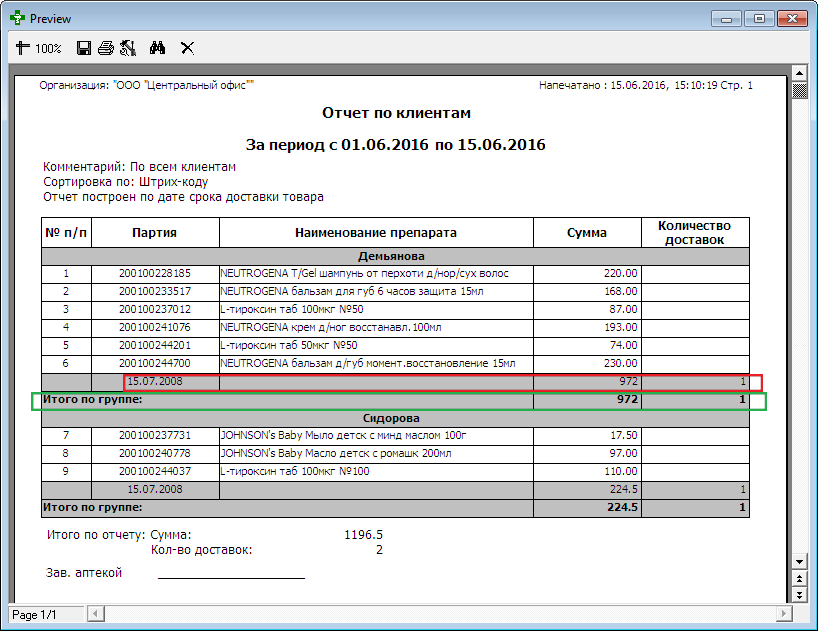Save the report using the floppy disk icon

tap(84, 48)
